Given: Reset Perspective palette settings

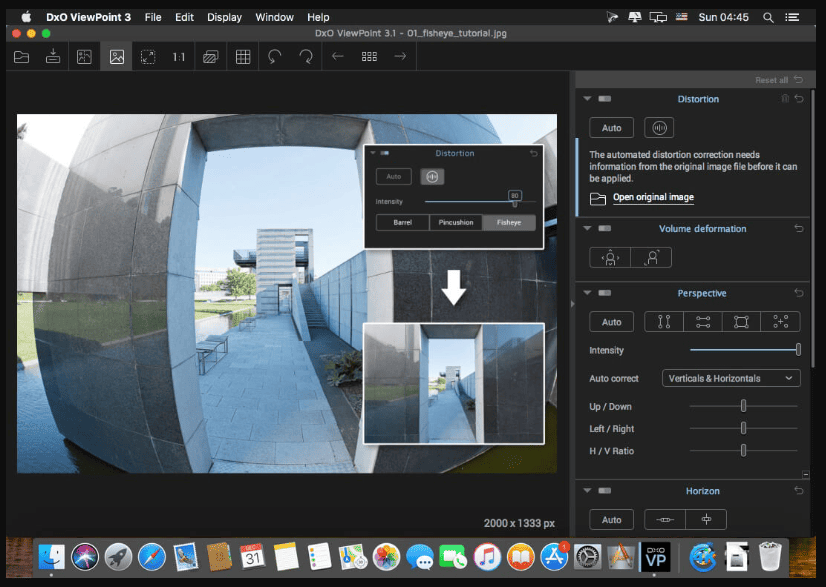Looking at the screenshot, I should point(799,292).
